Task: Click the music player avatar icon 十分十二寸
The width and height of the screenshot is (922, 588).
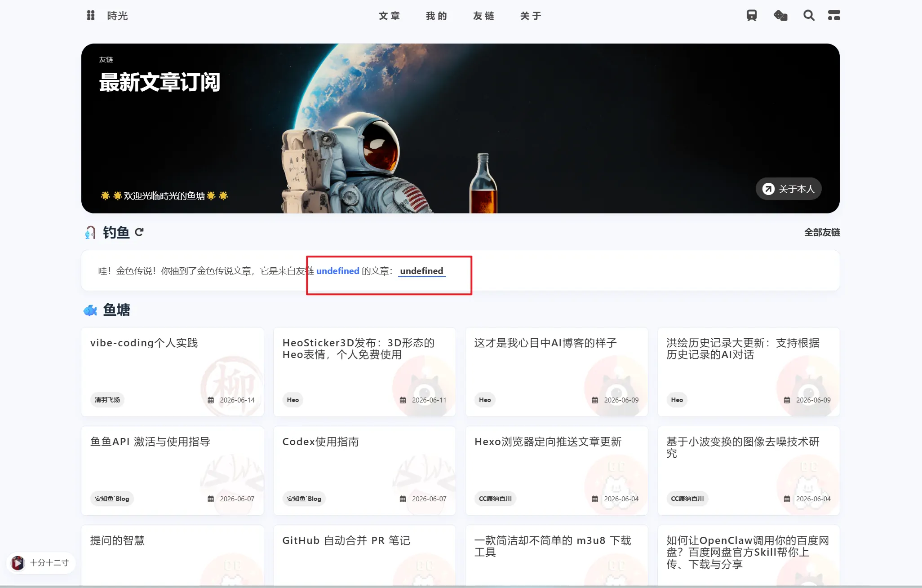Action: [18, 563]
